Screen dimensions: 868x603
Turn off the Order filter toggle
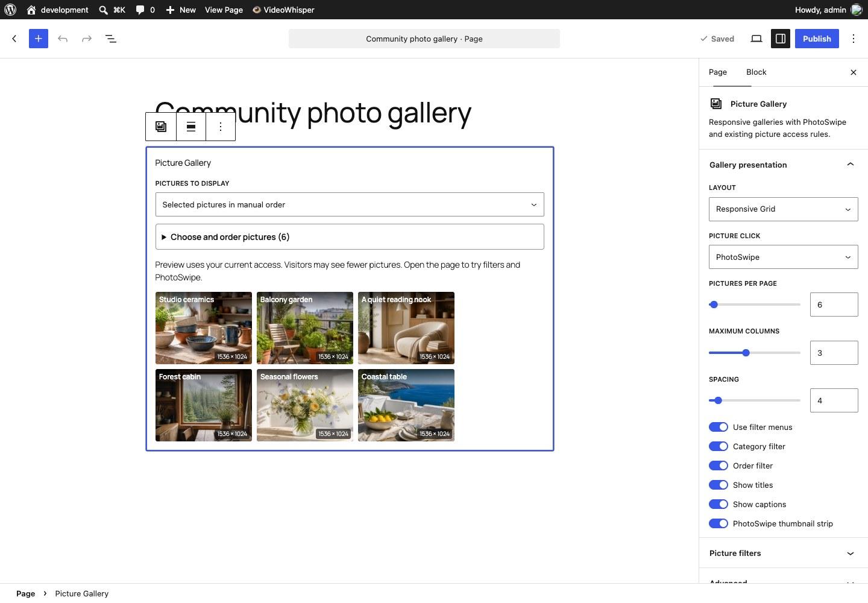719,466
